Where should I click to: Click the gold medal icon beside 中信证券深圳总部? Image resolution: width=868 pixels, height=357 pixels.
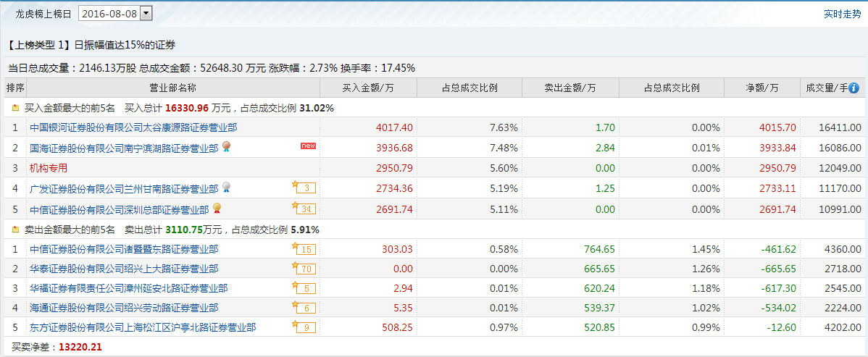click(217, 209)
